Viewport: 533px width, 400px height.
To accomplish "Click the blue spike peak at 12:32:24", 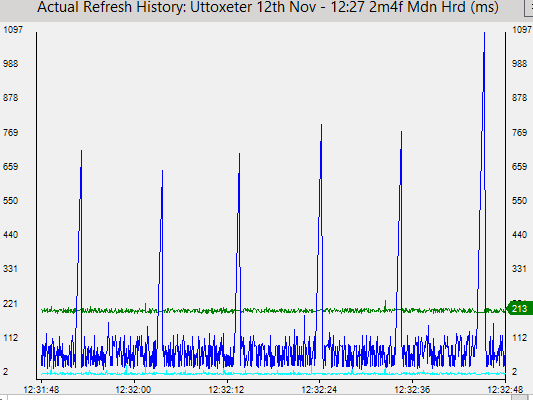I will 321,126.
